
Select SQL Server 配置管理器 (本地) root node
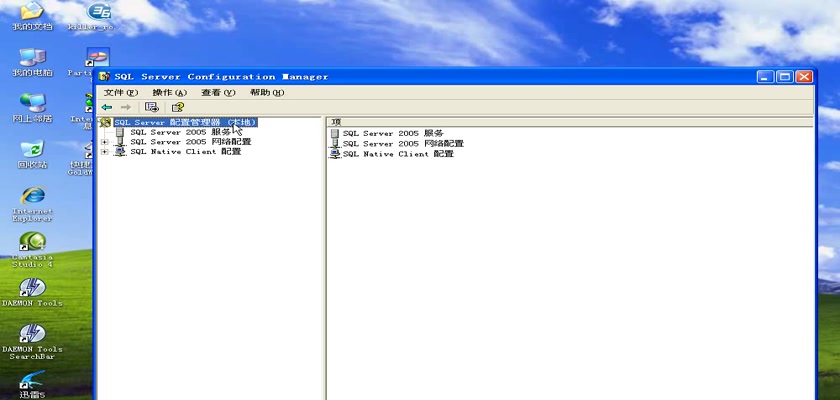(185, 123)
